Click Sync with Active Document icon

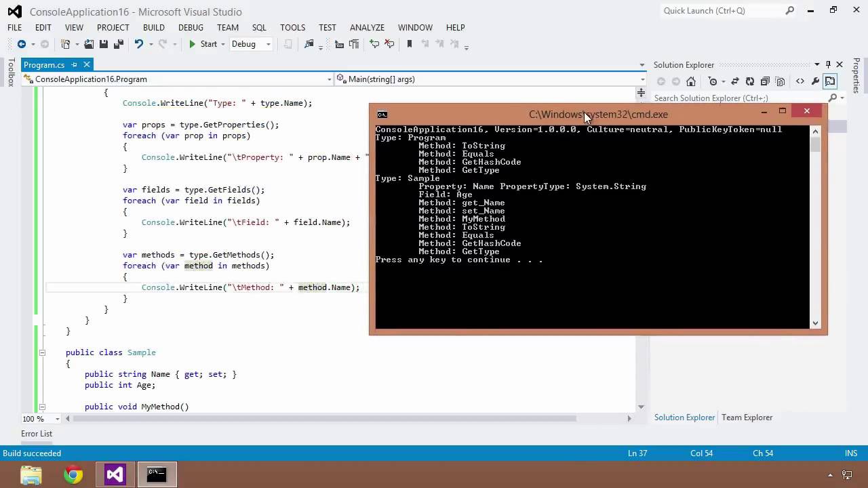[x=735, y=81]
